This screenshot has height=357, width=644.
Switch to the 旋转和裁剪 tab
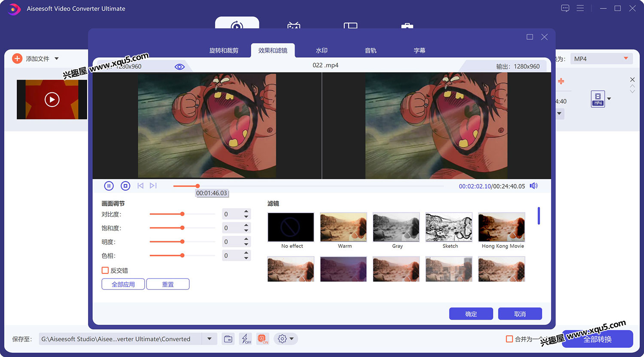point(224,51)
